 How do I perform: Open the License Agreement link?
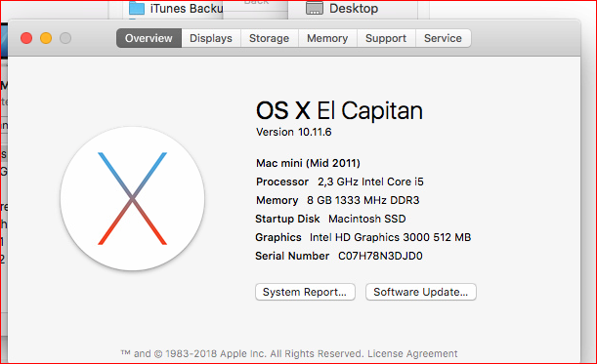[412, 353]
